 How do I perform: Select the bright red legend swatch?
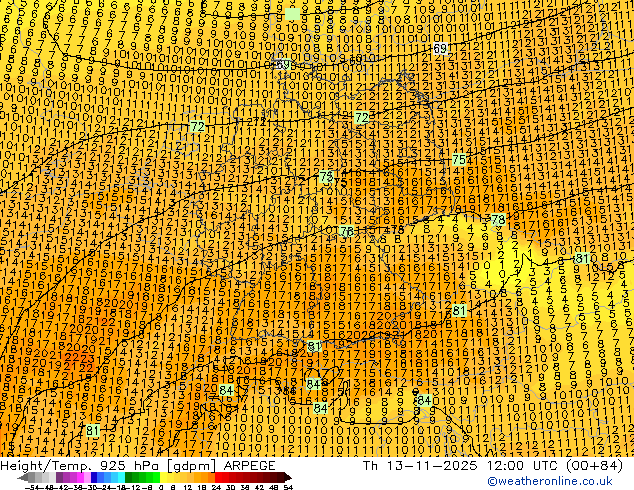coord(218,477)
